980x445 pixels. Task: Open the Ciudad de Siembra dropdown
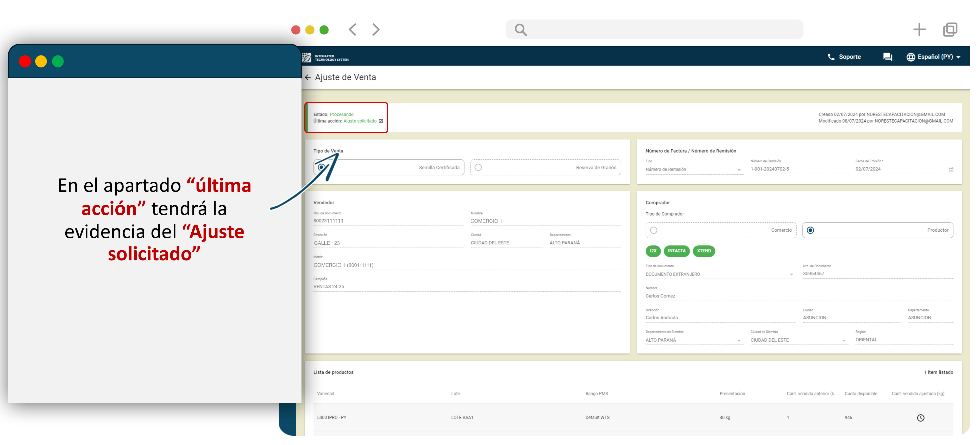click(x=844, y=341)
